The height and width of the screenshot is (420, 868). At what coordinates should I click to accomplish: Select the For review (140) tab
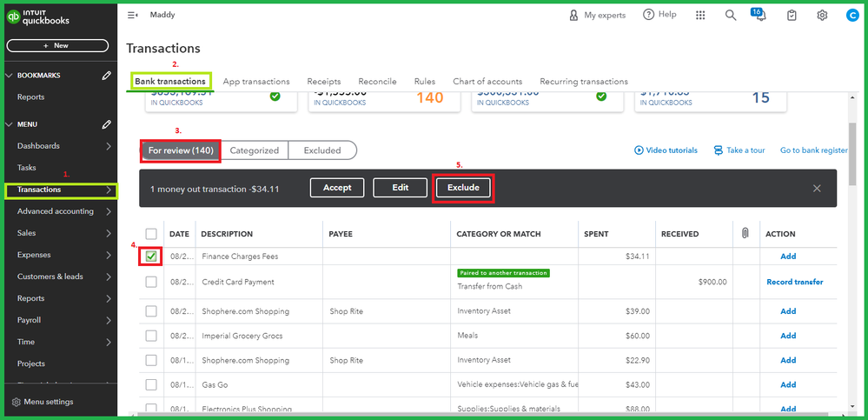[x=181, y=150]
